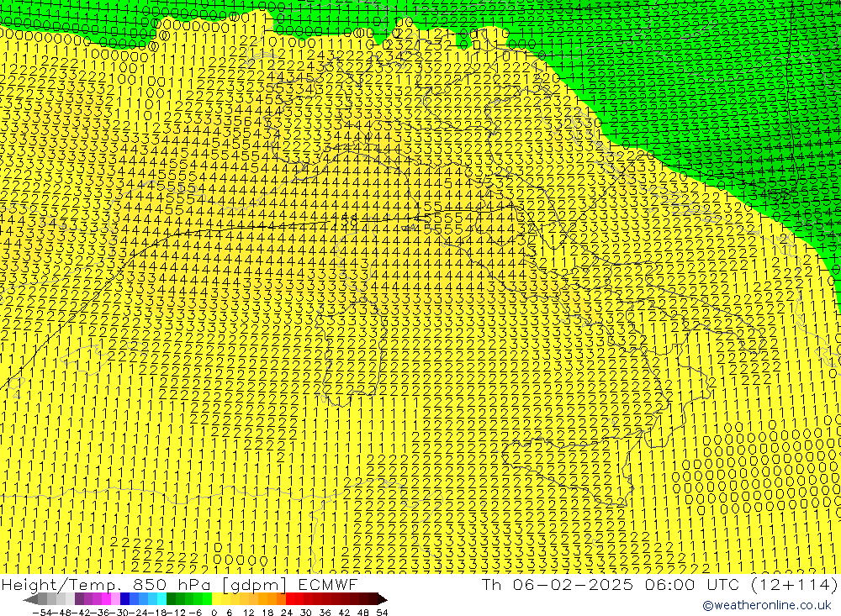Click the '30' legend scale value
This screenshot has height=616, width=841.
306,613
